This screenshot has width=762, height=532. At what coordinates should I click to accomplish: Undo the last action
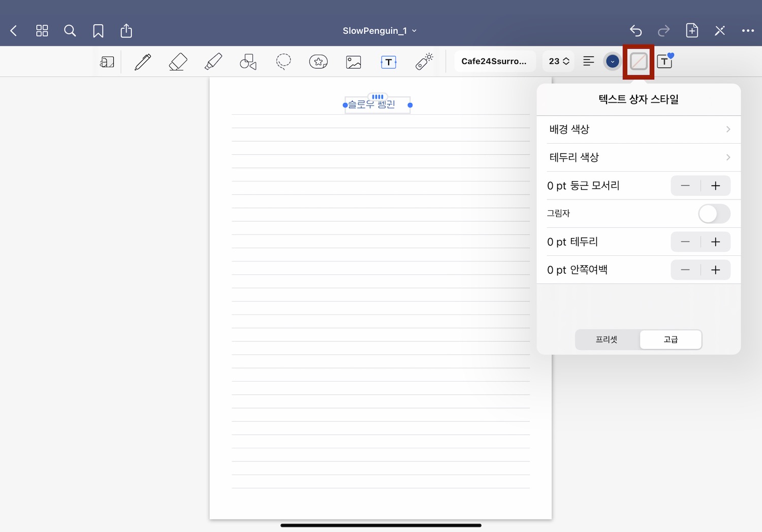coord(636,30)
